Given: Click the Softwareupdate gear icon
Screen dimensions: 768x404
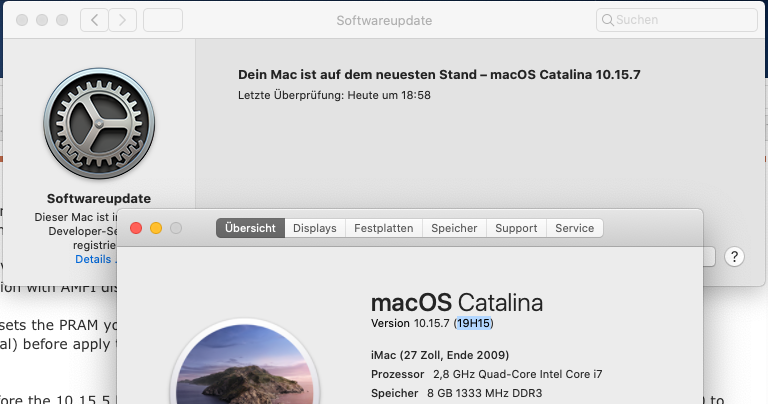Looking at the screenshot, I should [99, 123].
